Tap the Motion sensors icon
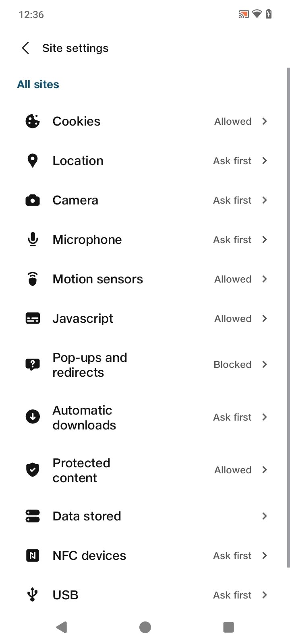The image size is (290, 644). tap(33, 279)
